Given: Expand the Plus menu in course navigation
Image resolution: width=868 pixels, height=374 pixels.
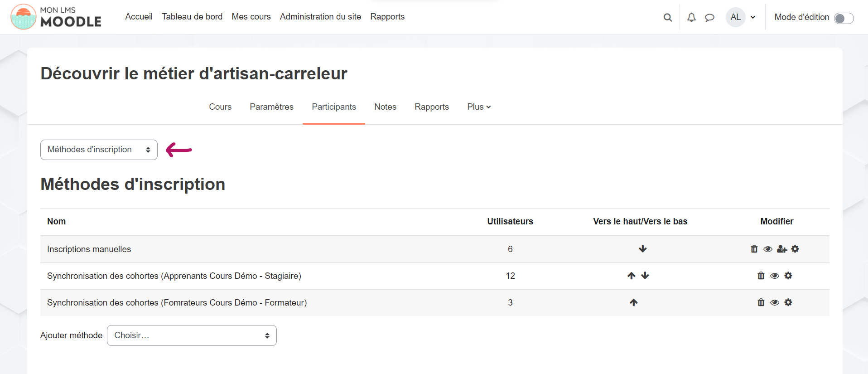Looking at the screenshot, I should tap(479, 107).
